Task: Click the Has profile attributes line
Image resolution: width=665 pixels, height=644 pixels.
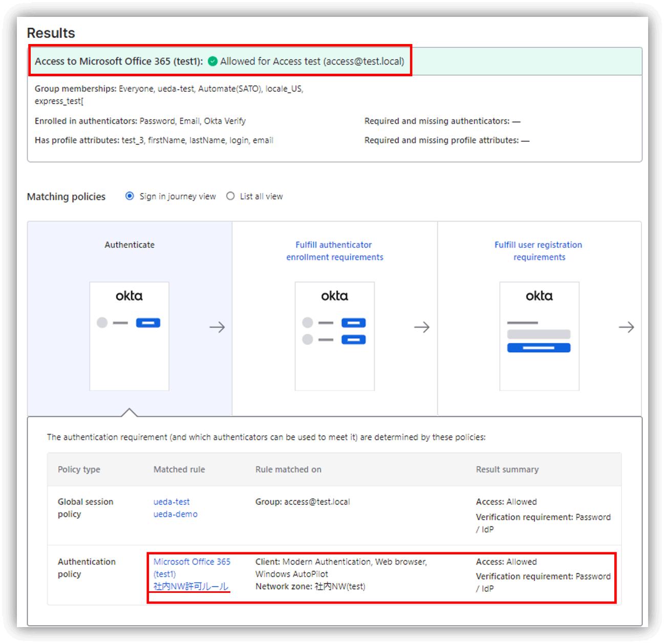Action: 154,140
